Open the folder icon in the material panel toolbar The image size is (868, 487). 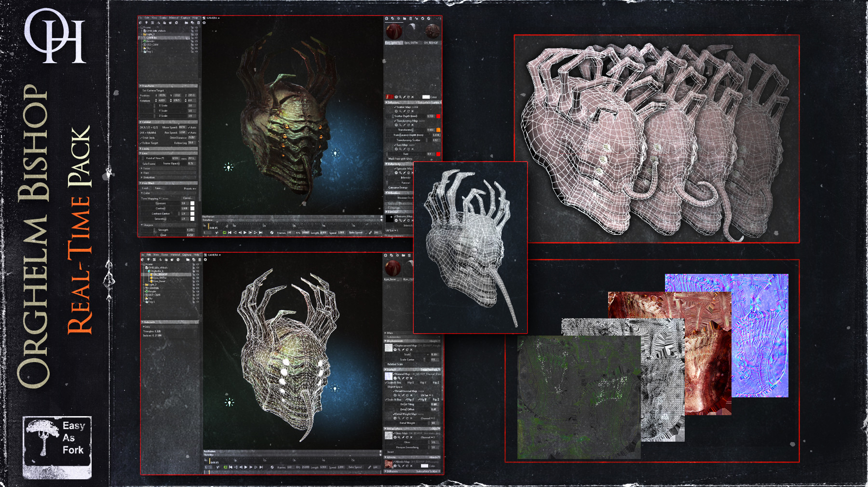[405, 19]
